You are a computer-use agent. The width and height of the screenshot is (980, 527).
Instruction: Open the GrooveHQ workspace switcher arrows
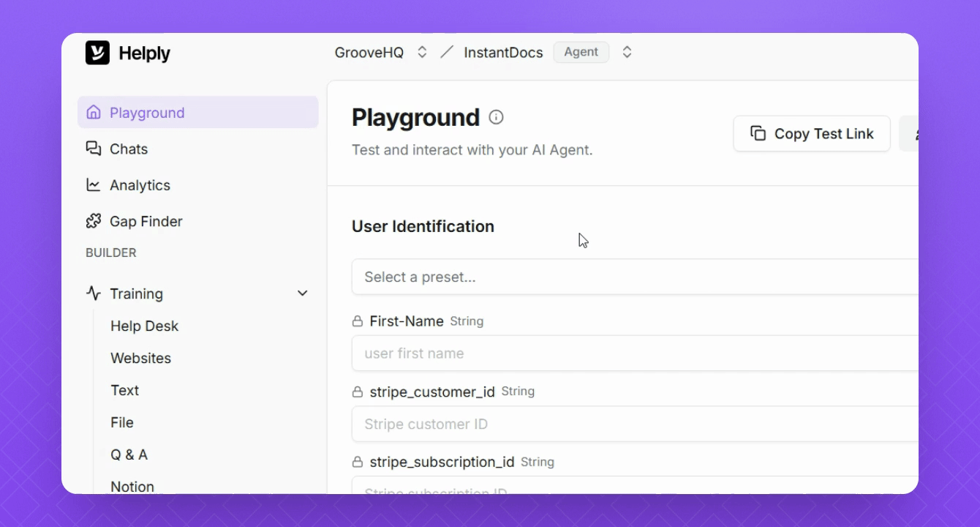point(422,52)
